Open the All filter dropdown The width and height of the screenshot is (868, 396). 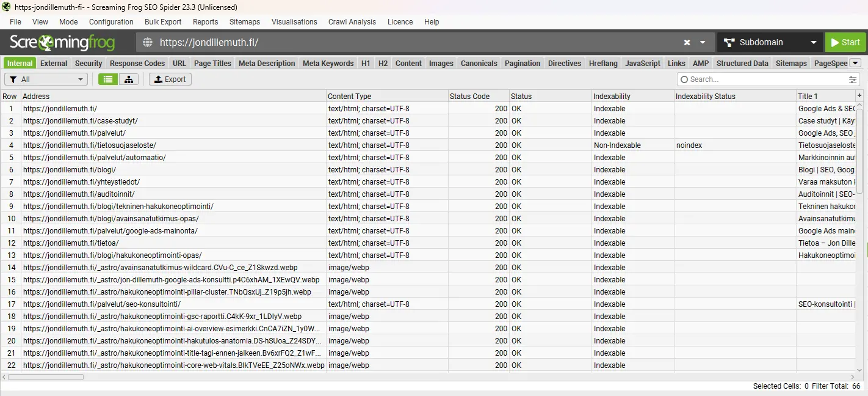[46, 79]
